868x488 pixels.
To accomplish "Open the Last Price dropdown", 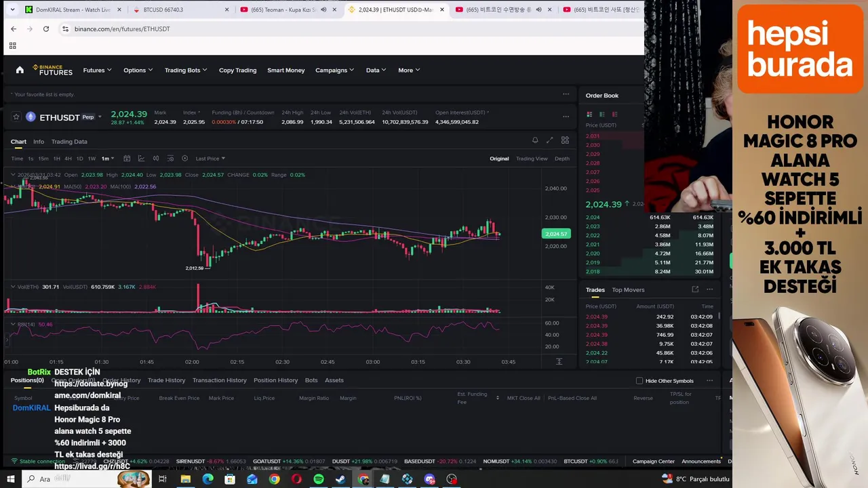I will pos(210,159).
